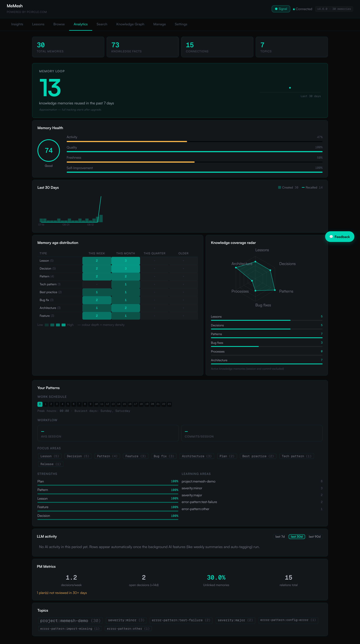Screen dimensions: 360x644
Task: Click the plan not reviewed warning
Action: coord(62,593)
